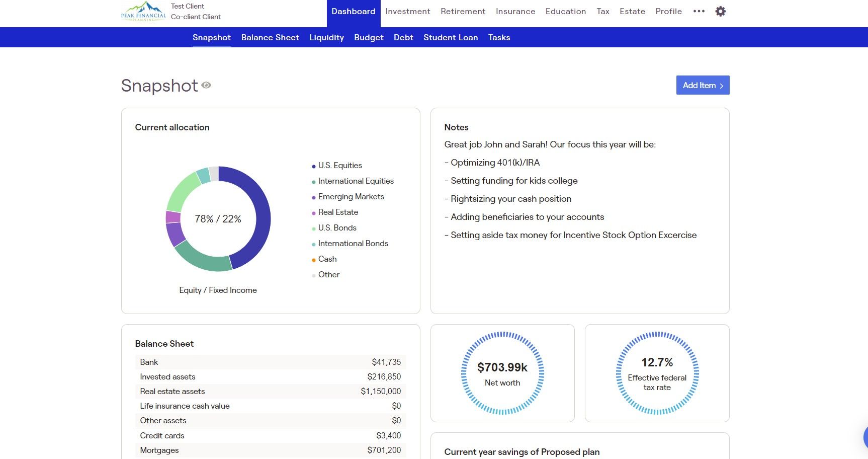This screenshot has width=868, height=459.
Task: Click the Current year savings of Proposed plan heading
Action: [522, 452]
